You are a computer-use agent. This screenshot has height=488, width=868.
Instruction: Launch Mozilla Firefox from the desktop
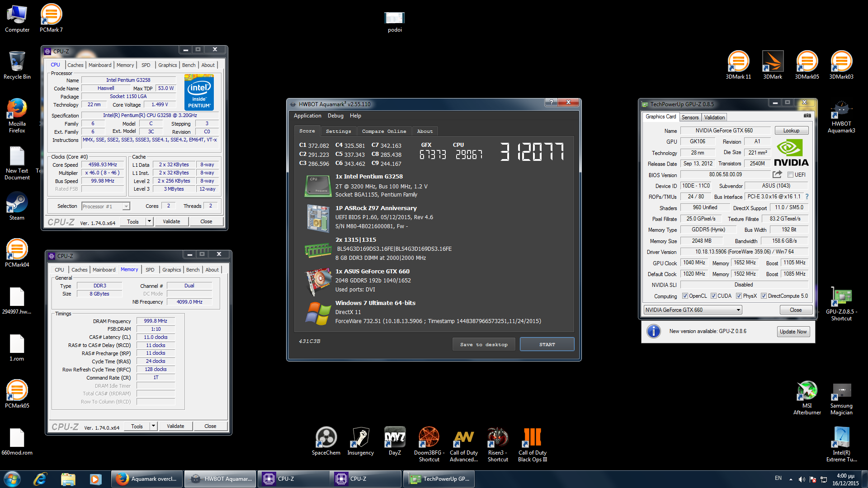click(x=17, y=115)
